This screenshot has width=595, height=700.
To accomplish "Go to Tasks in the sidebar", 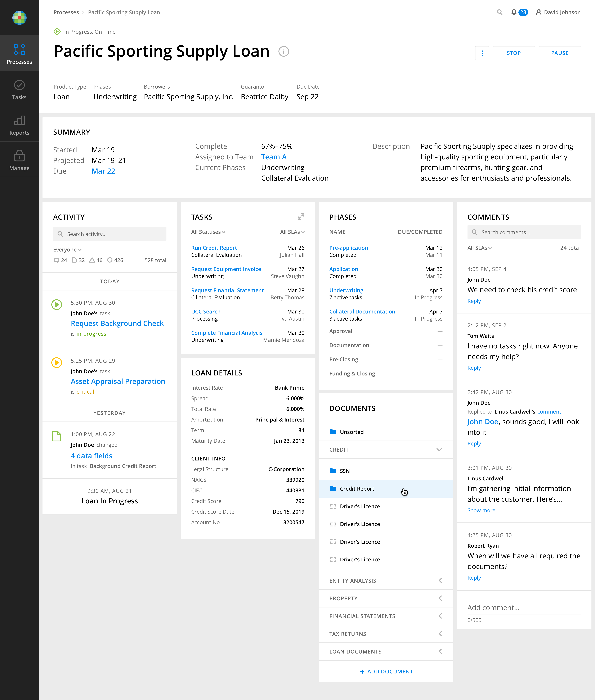I will [x=19, y=90].
